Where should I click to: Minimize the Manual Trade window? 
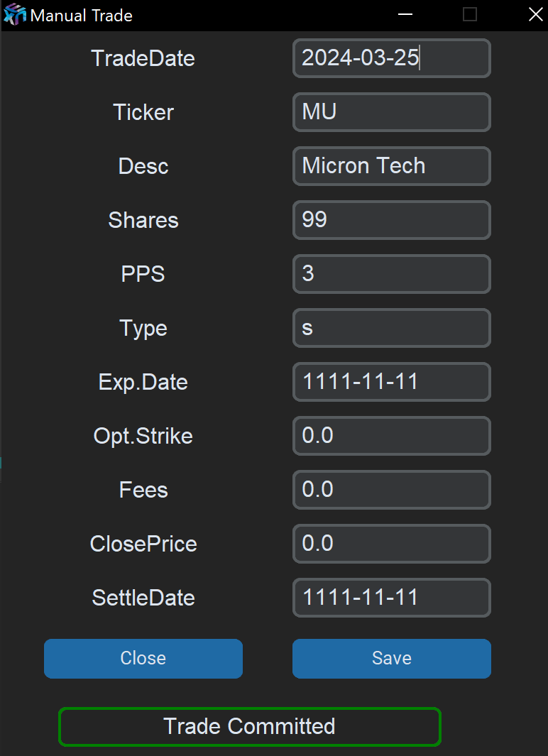point(405,15)
